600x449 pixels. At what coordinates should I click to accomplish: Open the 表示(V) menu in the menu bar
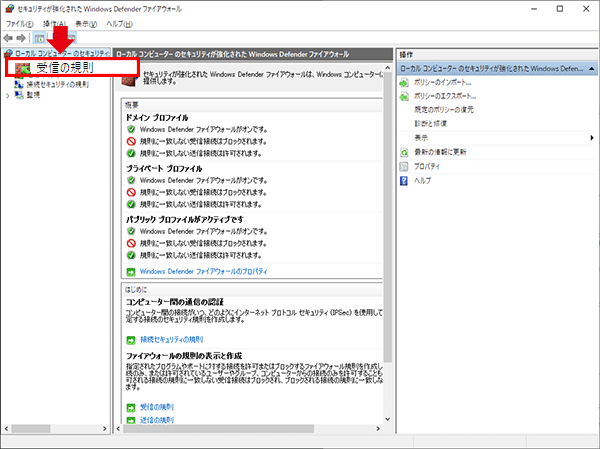pos(86,24)
